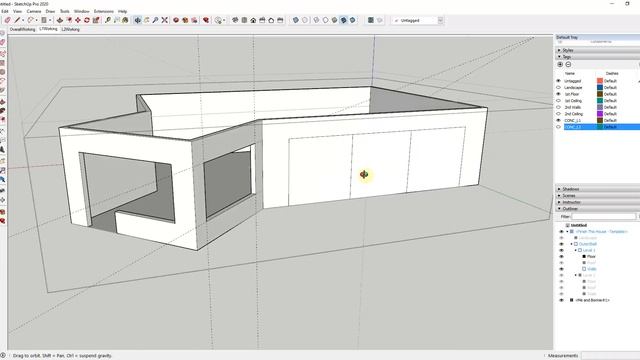Open the Tools menu
Screen dimensions: 640x360
(x=65, y=11)
